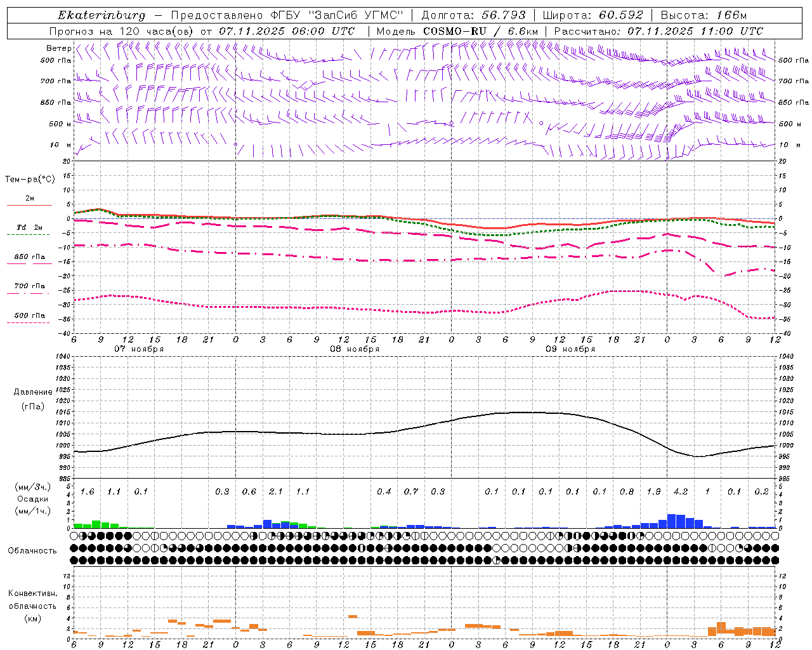Click the '0.8' precipitation value
The image size is (812, 650).
(627, 492)
